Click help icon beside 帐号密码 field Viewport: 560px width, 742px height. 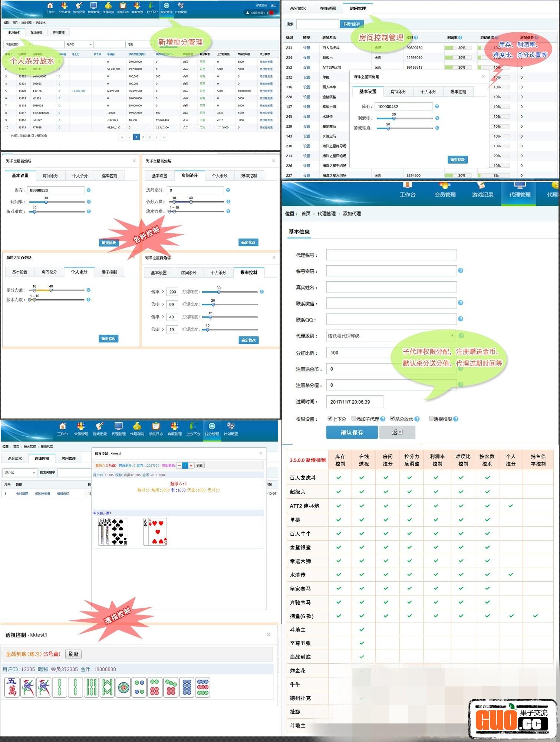coord(461,270)
